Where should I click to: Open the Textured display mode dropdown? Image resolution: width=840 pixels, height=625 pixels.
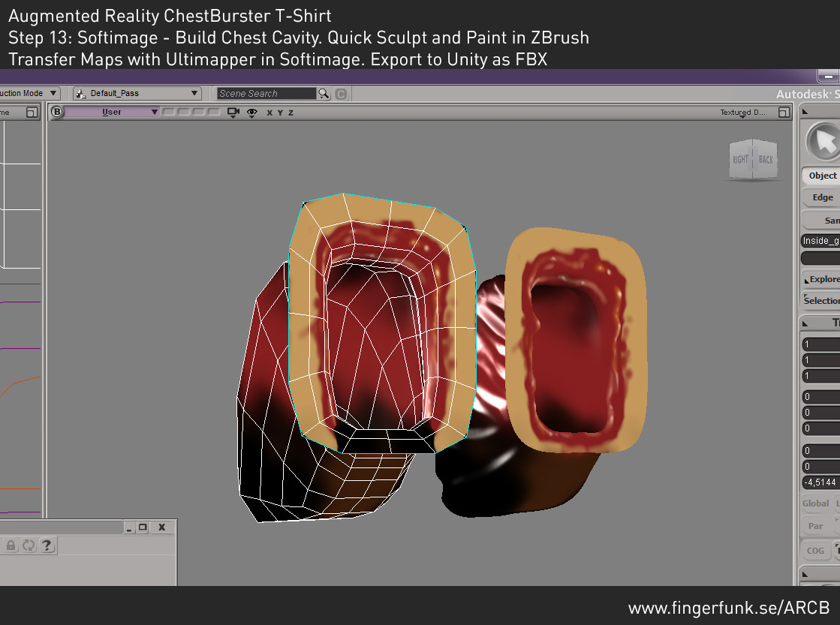pyautogui.click(x=742, y=113)
